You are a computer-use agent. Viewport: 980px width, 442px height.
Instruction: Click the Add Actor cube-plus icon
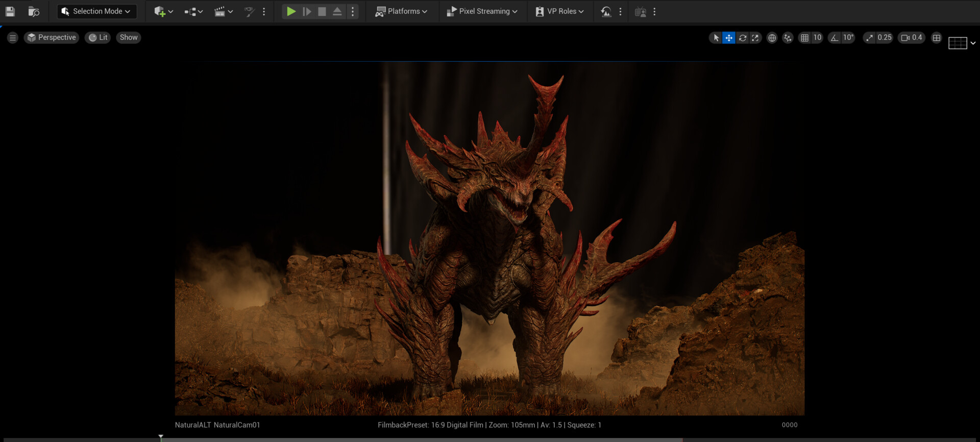160,11
